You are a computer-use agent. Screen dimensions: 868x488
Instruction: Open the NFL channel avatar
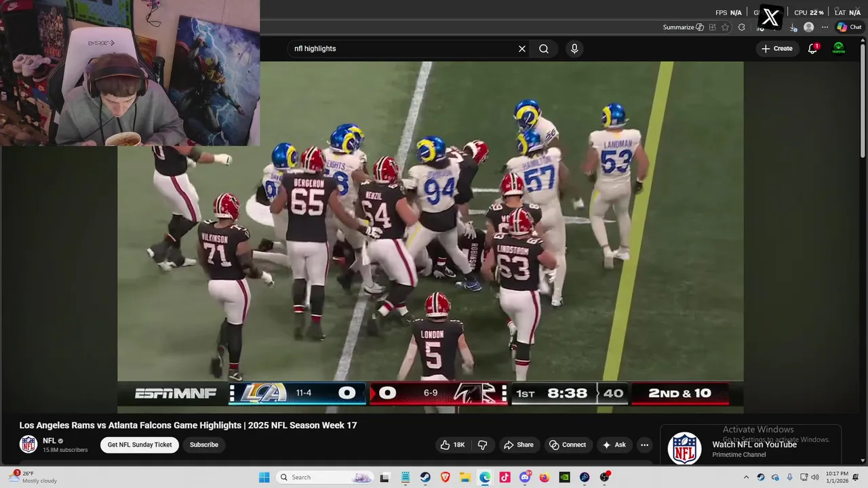pos(28,445)
